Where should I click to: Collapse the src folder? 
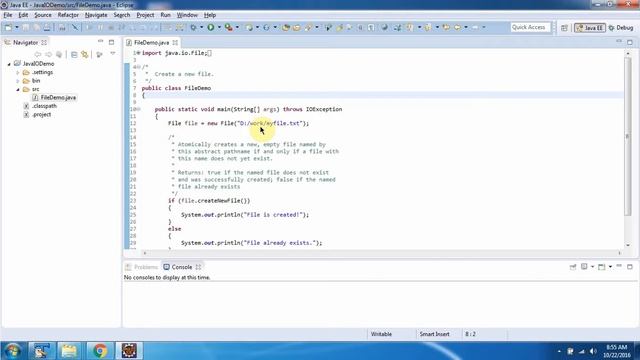18,89
